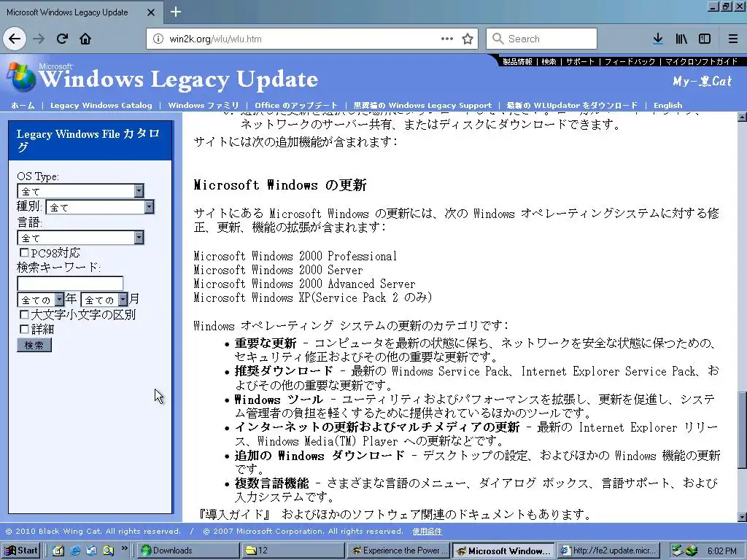Open the ホーム navigation link
The width and height of the screenshot is (747, 560).
[23, 105]
